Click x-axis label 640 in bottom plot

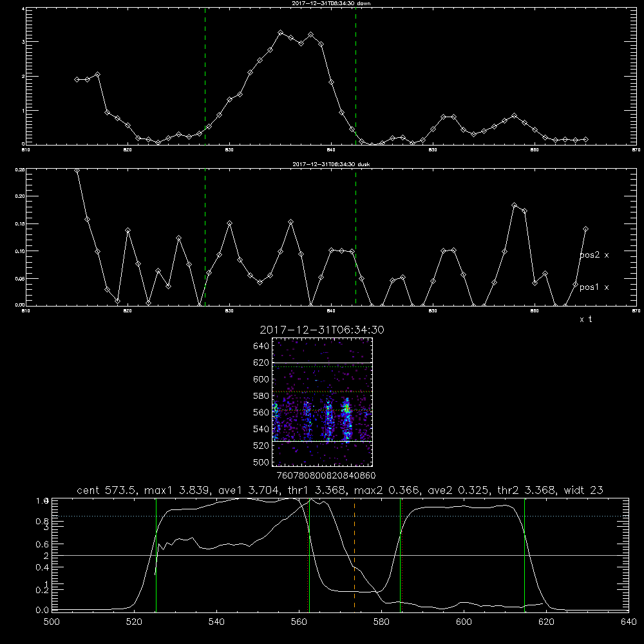coord(629,622)
